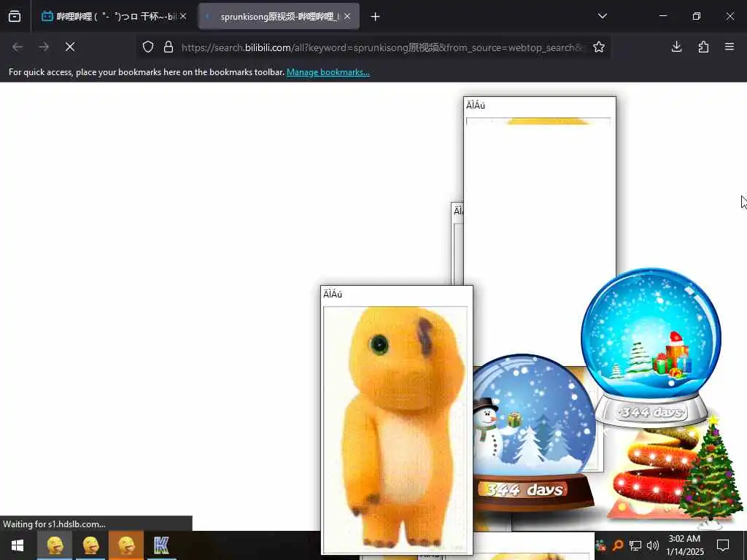747x560 pixels.
Task: Open tracking protection shield info
Action: [x=148, y=47]
